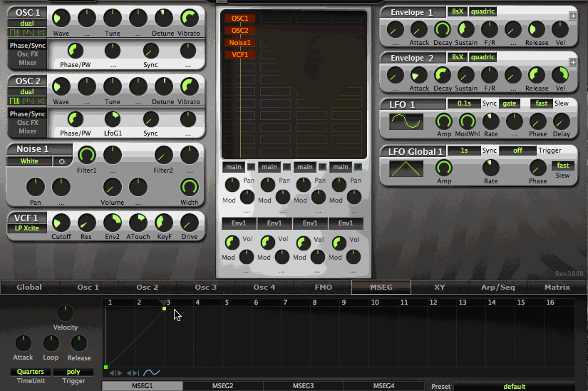This screenshot has width=588, height=391.
Task: Click the Noise1 module in the grid
Action: (x=240, y=42)
